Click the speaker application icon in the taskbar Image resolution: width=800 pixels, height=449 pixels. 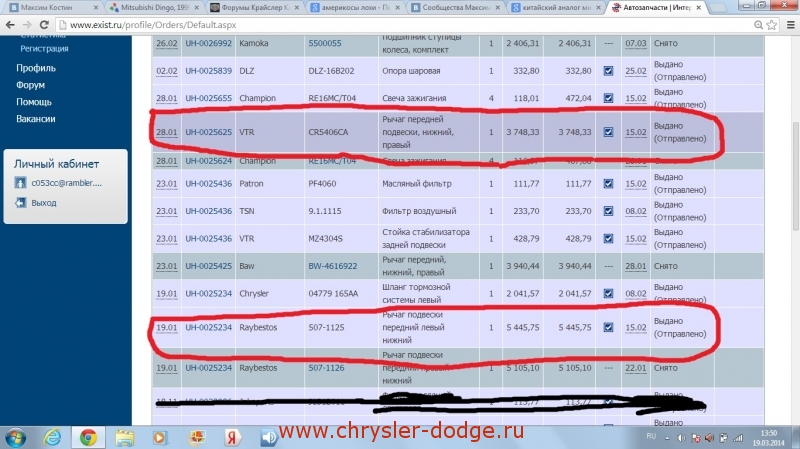point(268,438)
